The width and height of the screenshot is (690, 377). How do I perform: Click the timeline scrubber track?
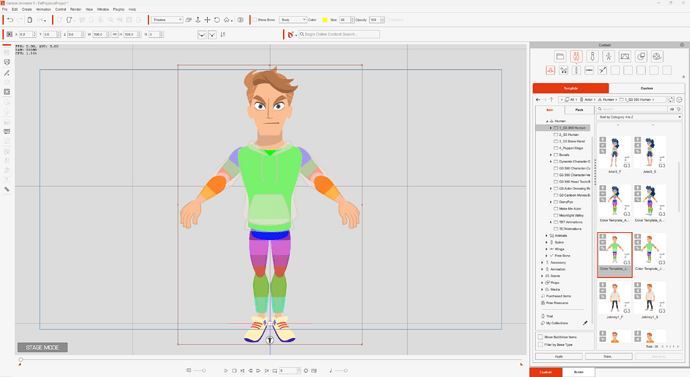click(270, 360)
